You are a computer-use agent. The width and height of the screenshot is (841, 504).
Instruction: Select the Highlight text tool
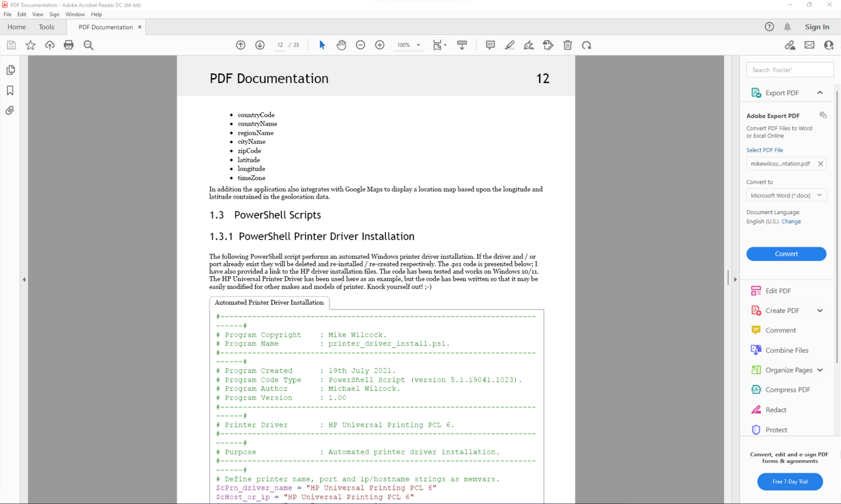[x=509, y=45]
